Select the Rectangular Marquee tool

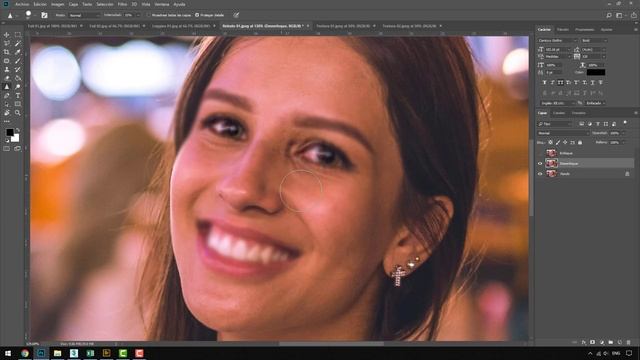pos(18,35)
